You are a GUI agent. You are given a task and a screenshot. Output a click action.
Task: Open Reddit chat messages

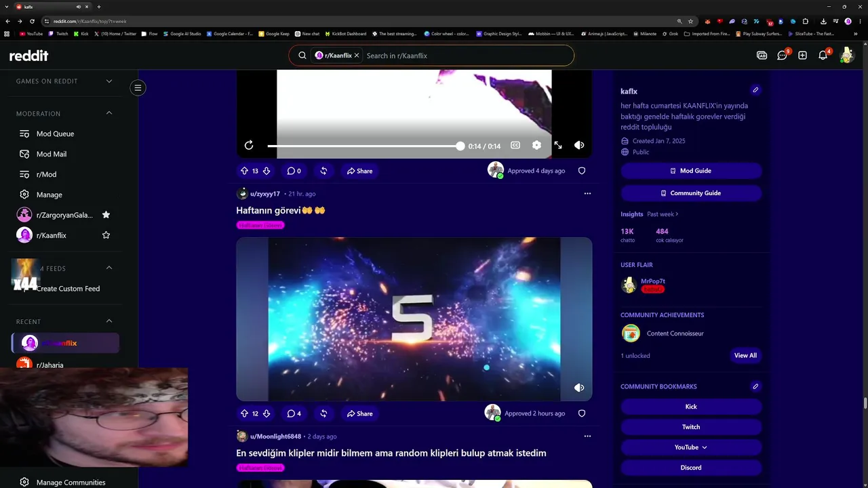(x=782, y=56)
